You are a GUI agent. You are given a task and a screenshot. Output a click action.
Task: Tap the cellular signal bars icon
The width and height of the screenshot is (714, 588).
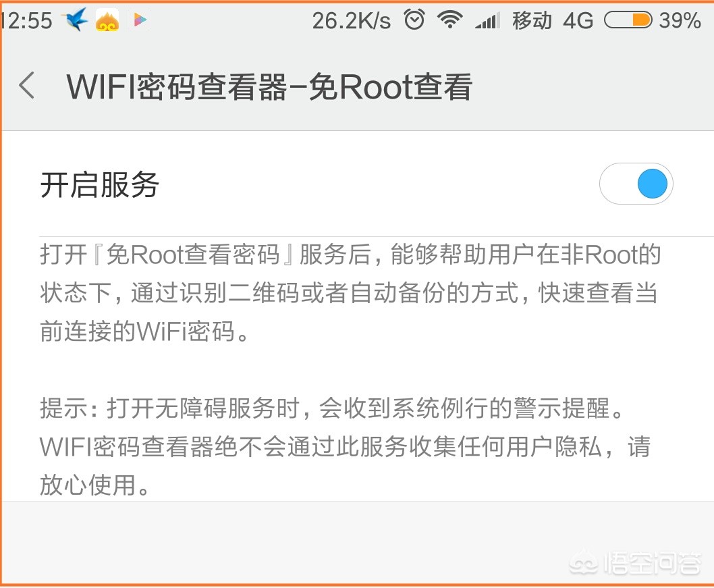click(487, 20)
